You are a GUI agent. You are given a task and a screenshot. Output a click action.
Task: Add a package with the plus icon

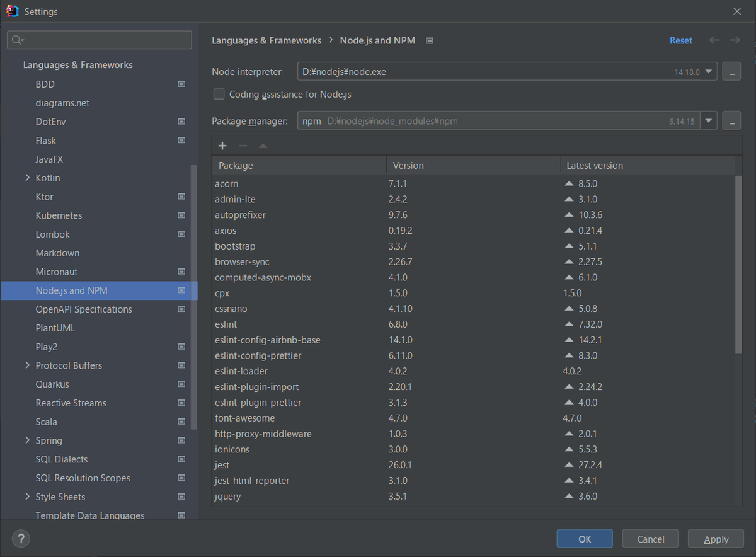click(x=222, y=146)
